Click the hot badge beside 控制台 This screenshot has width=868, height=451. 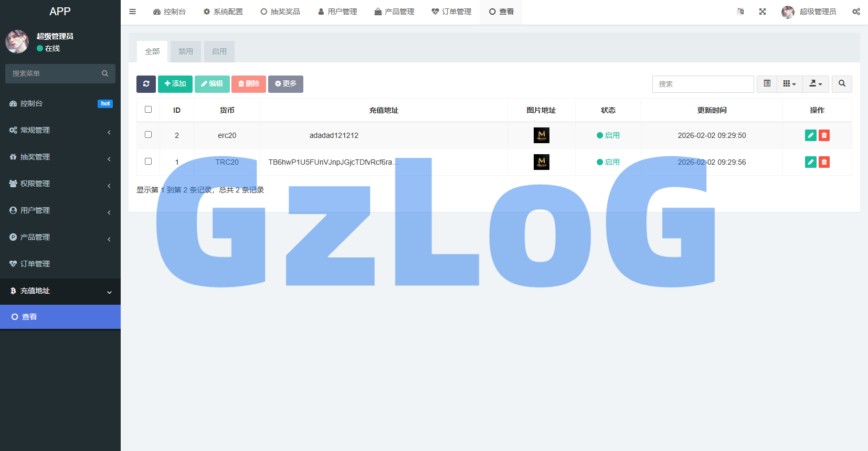[105, 104]
